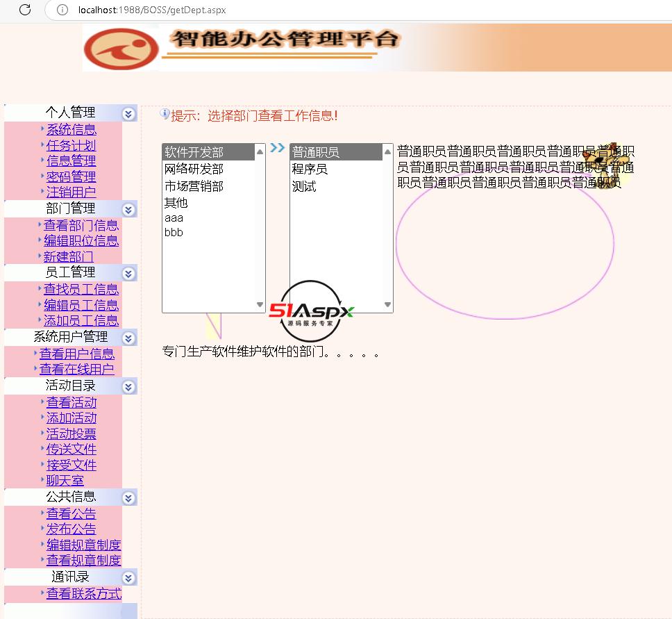Collapse the 公共信息 section with its chevron
The height and width of the screenshot is (619, 672).
click(x=128, y=498)
